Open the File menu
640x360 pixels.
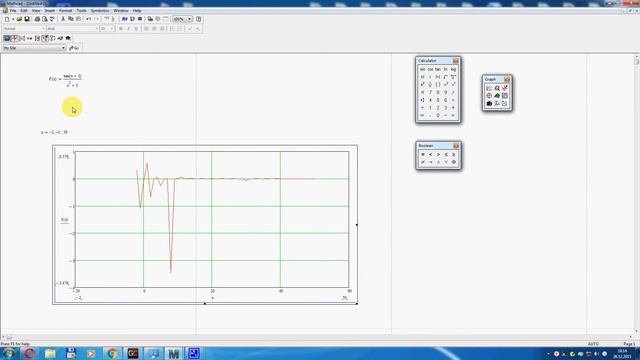point(13,10)
